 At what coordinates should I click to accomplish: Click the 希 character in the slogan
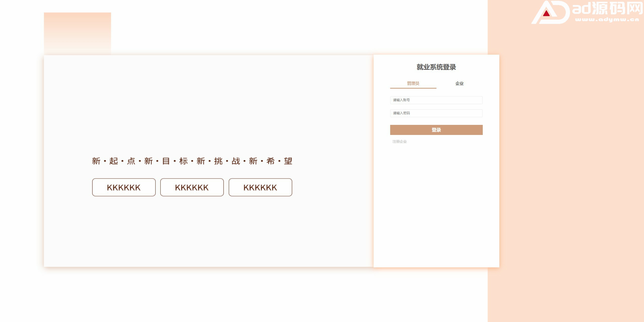point(270,161)
